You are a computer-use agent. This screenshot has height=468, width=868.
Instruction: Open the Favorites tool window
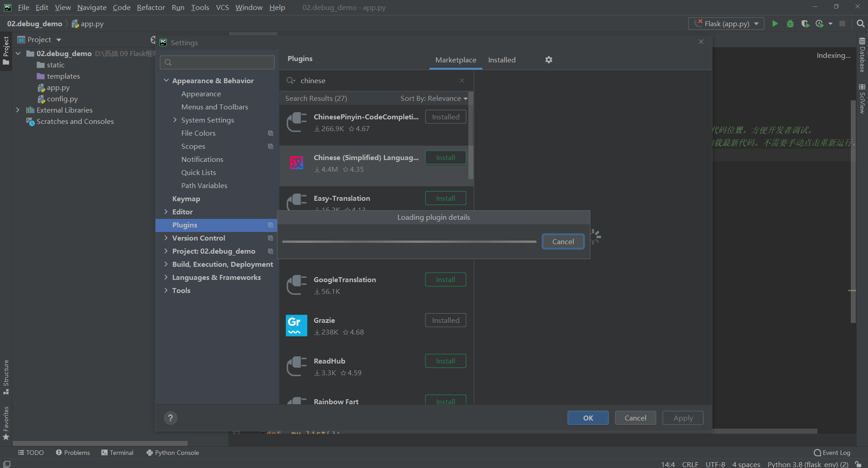pos(6,423)
